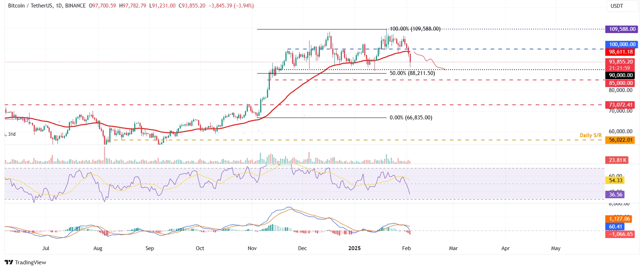
Task: Click the TradingView logo
Action: (25, 262)
